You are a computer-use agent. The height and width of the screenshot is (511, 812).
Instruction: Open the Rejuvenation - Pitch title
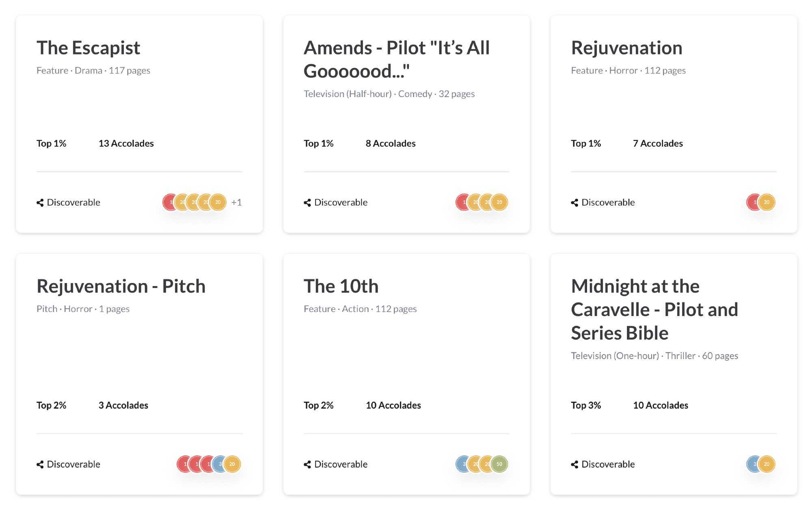121,286
